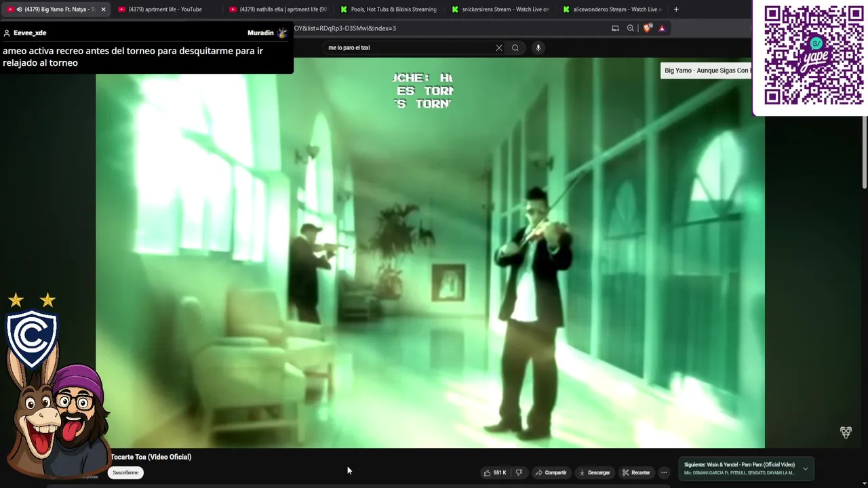
Task: Start voice search with microphone icon
Action: 538,48
